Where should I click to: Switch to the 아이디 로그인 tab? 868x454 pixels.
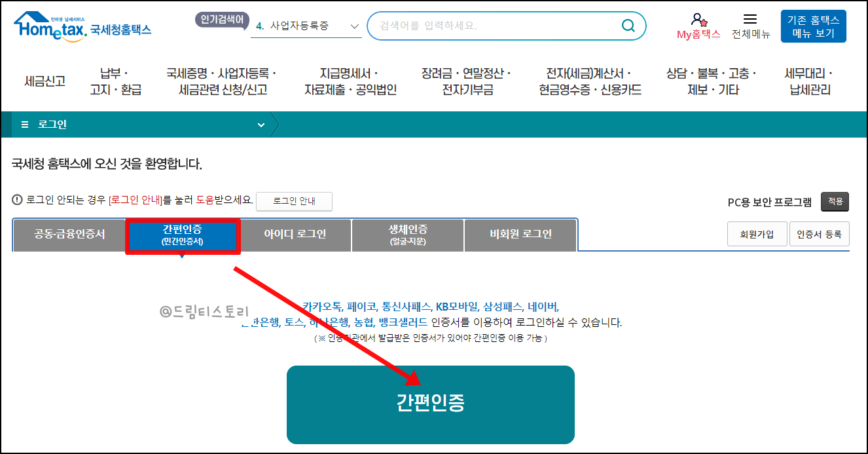pos(295,235)
